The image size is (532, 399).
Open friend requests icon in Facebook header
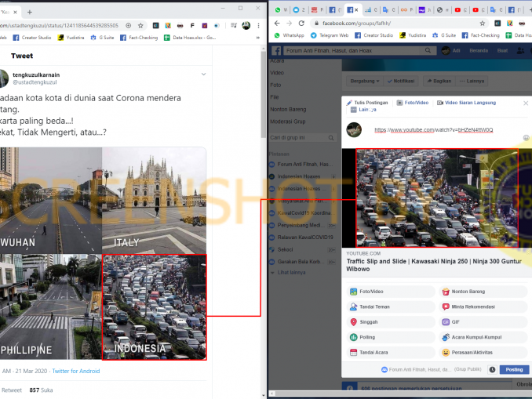coord(520,51)
